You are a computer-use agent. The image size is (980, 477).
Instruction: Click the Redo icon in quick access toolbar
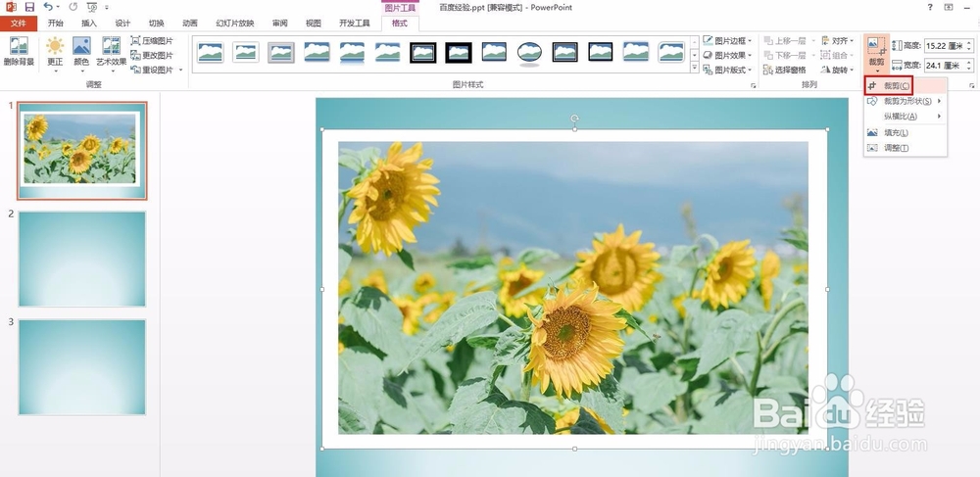[x=73, y=7]
